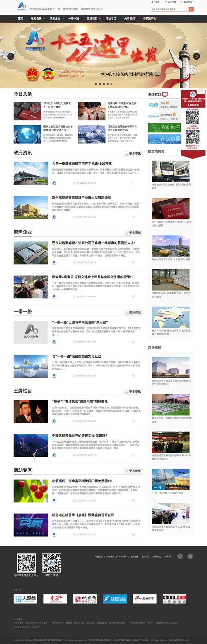This screenshot has width=207, height=644.
Task: Click the orange search magnifier button
Action: pyautogui.click(x=191, y=9)
